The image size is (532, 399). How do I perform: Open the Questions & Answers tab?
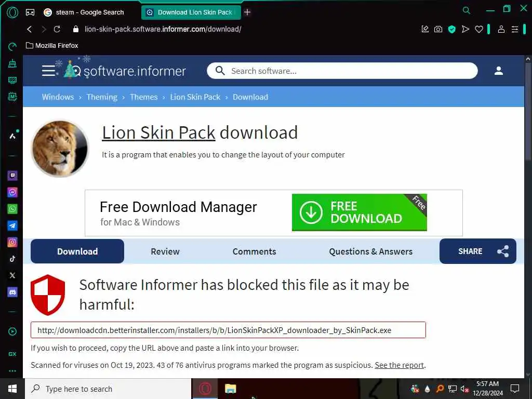(371, 251)
